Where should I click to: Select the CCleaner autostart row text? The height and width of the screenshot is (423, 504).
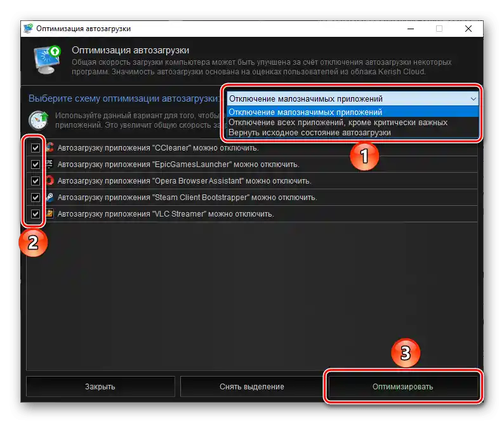point(158,148)
